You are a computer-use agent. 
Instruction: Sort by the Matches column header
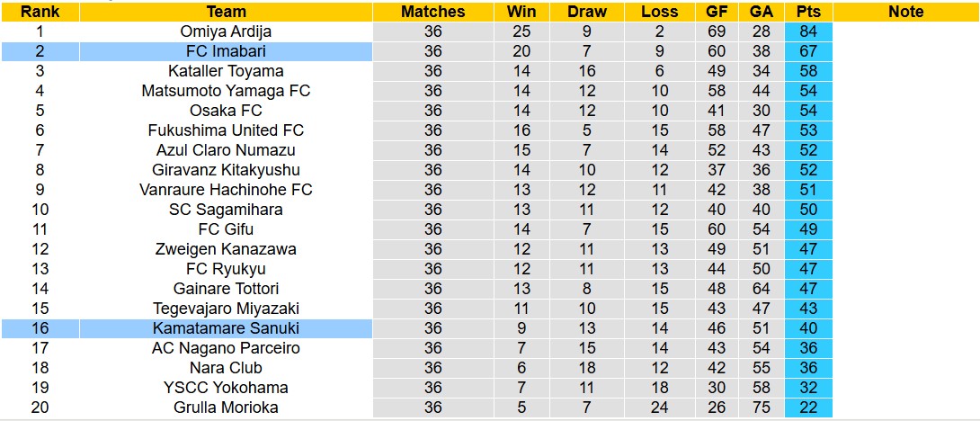pyautogui.click(x=432, y=12)
